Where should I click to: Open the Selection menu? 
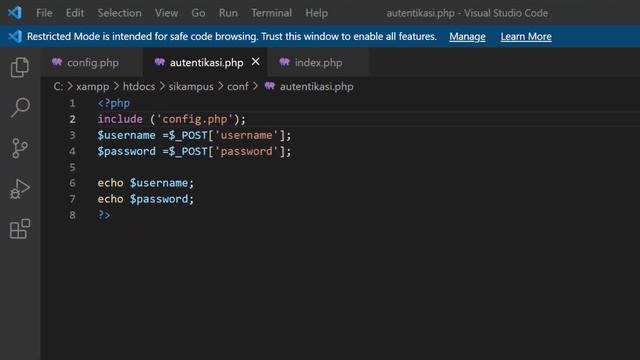pyautogui.click(x=119, y=13)
